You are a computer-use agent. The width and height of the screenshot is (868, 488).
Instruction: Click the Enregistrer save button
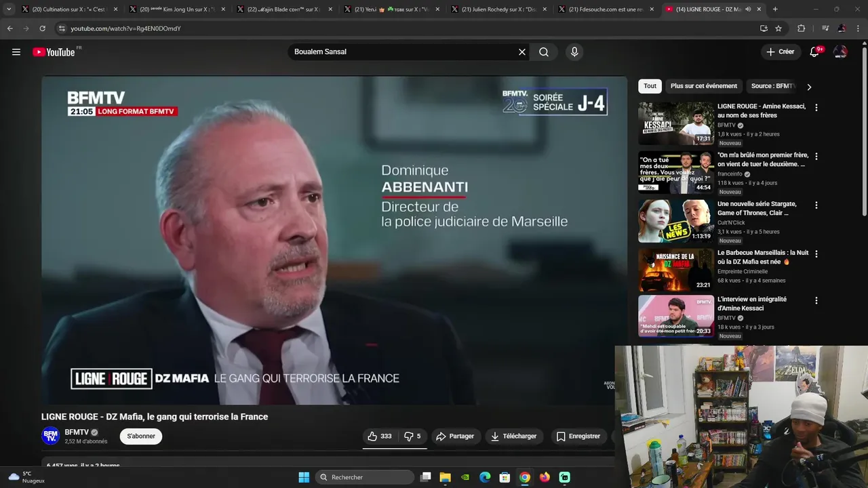578,436
